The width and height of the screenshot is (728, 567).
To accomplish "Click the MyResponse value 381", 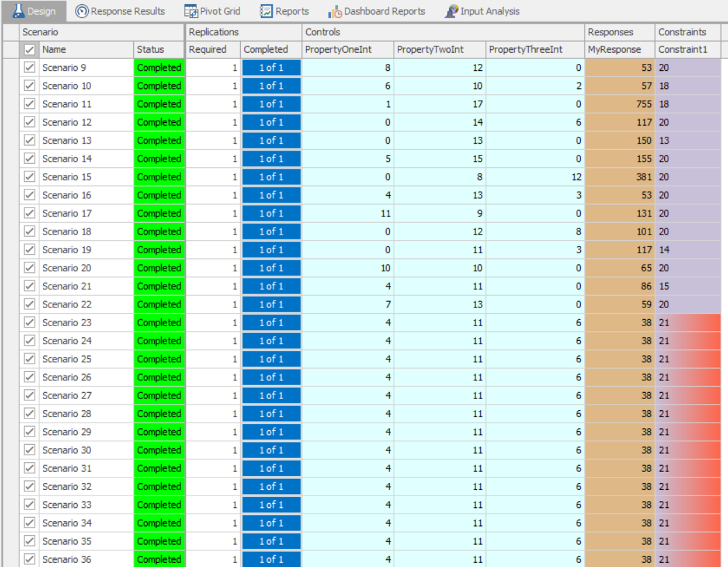I will pyautogui.click(x=620, y=177).
